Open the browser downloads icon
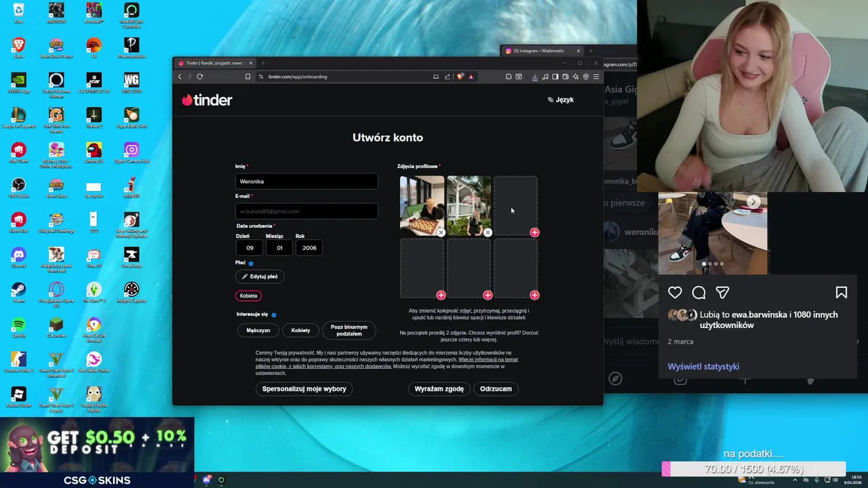The image size is (868, 488). [x=534, y=77]
